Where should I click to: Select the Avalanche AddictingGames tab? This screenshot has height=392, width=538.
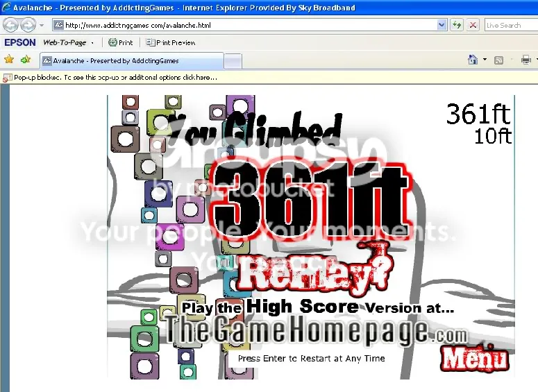point(132,60)
